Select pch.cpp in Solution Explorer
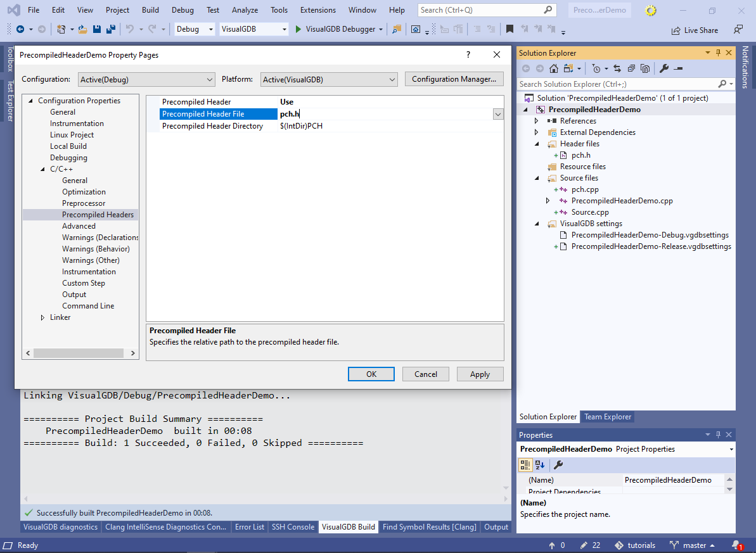This screenshot has height=553, width=756. (x=585, y=189)
